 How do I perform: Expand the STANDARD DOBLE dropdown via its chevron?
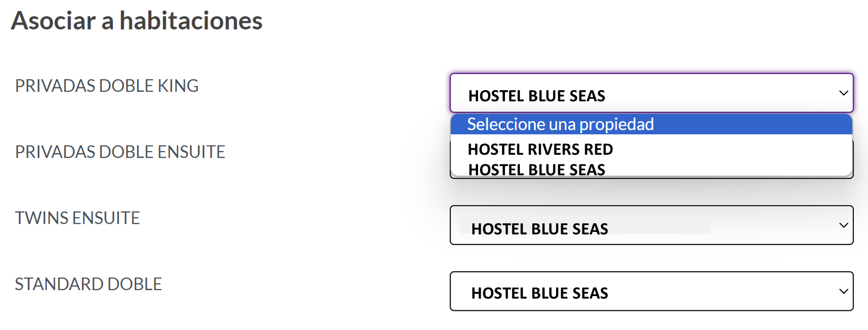(843, 291)
